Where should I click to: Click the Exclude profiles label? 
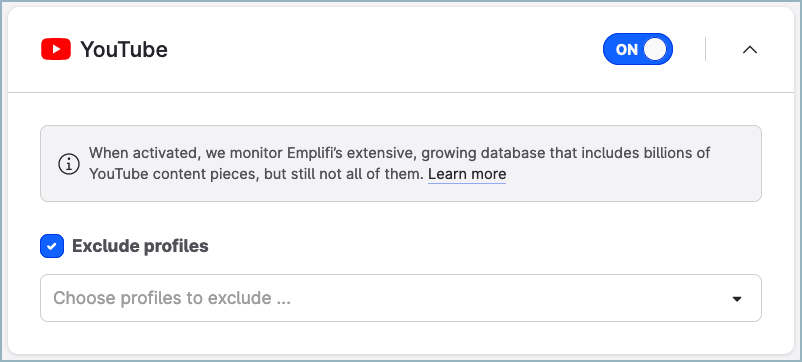140,246
